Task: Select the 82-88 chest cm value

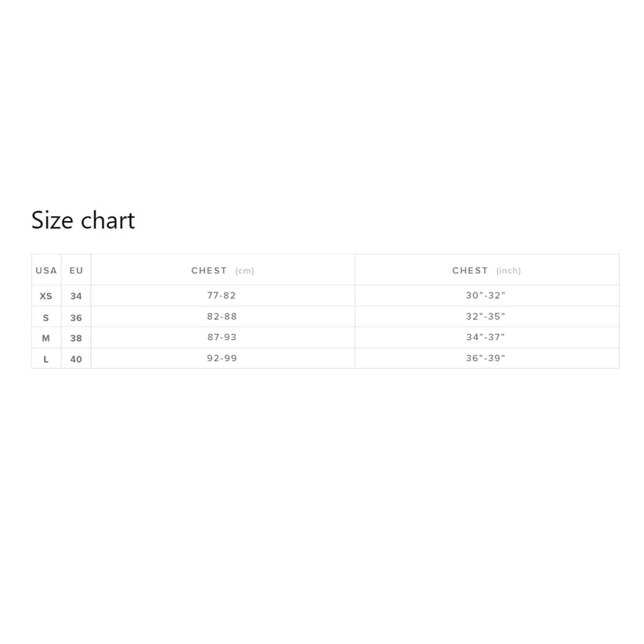Action: (x=222, y=317)
